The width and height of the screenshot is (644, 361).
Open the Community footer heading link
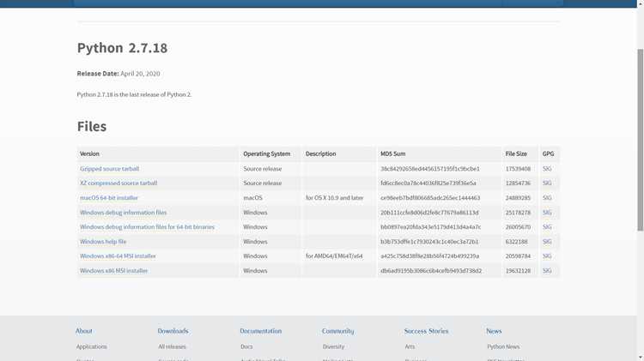[x=337, y=331]
